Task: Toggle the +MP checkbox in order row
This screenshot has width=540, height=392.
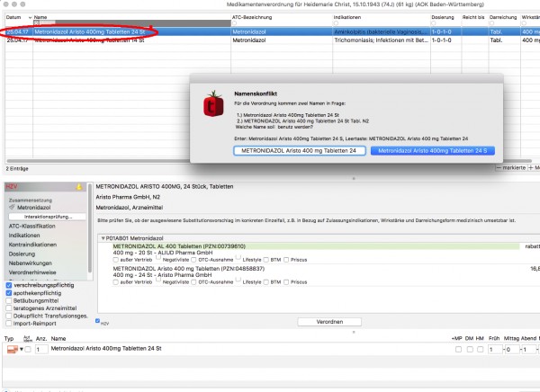Action: click(x=458, y=350)
